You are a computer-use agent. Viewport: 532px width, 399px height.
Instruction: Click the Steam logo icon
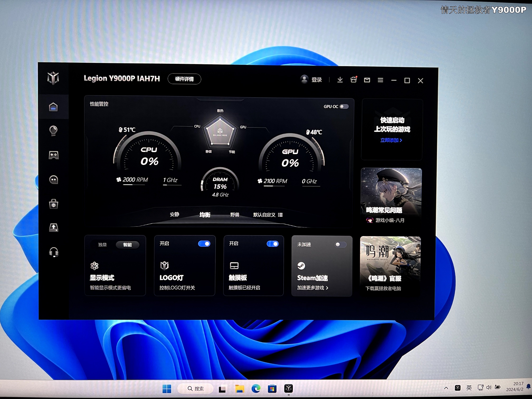[x=301, y=266]
